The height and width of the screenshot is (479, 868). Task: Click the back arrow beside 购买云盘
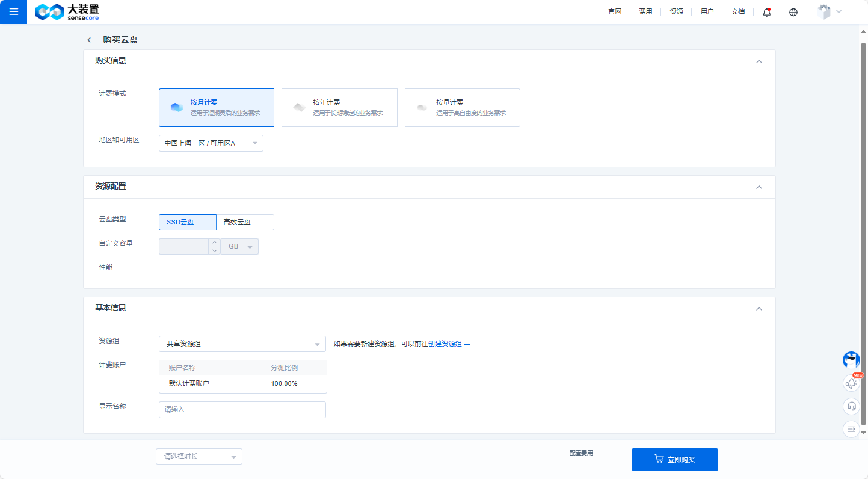click(89, 40)
